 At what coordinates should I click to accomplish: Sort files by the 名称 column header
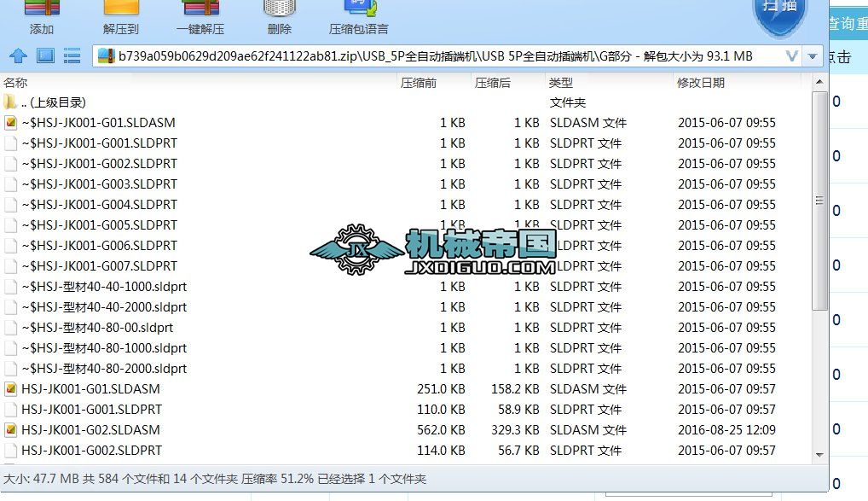(17, 82)
